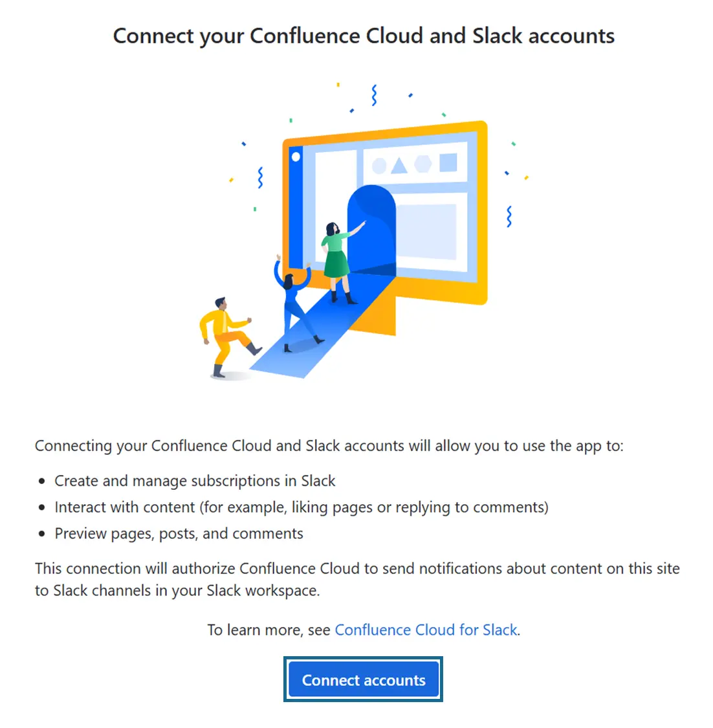
Task: Click the "To learn more, see" text
Action: [269, 630]
